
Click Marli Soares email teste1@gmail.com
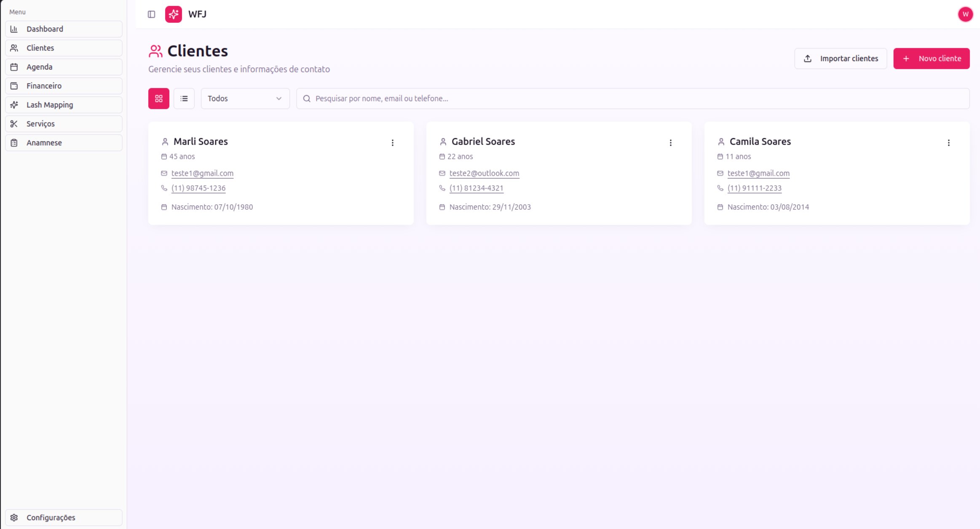[202, 174]
